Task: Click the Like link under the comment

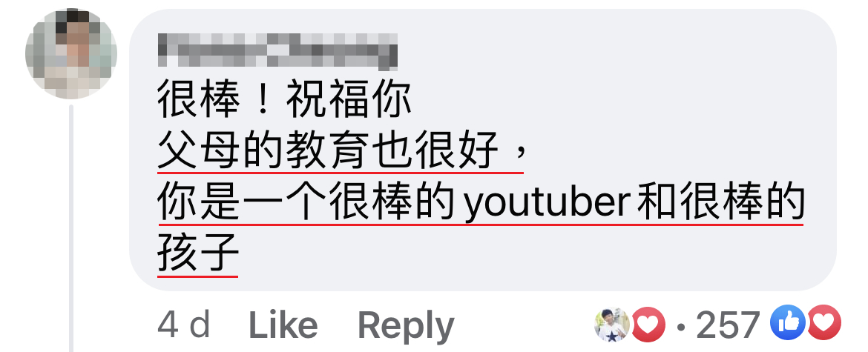Action: tap(283, 325)
